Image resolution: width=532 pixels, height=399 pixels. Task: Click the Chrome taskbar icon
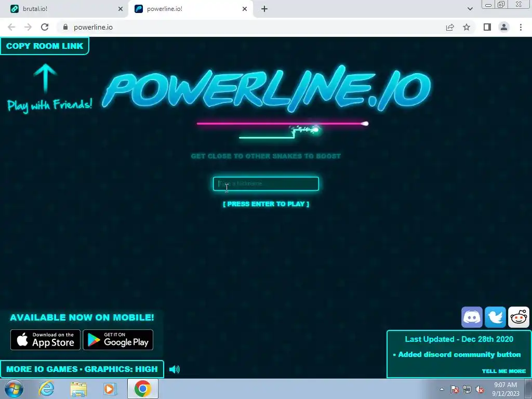pos(142,389)
